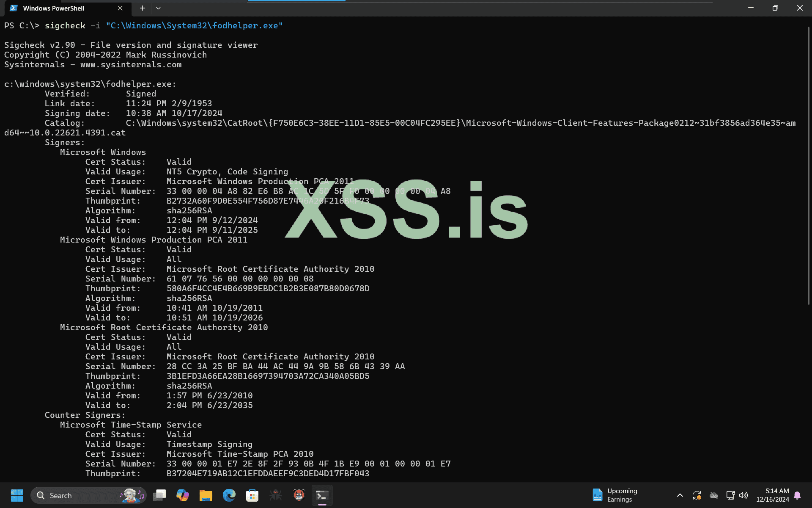
Task: Click the network status tray icon
Action: pyautogui.click(x=730, y=495)
